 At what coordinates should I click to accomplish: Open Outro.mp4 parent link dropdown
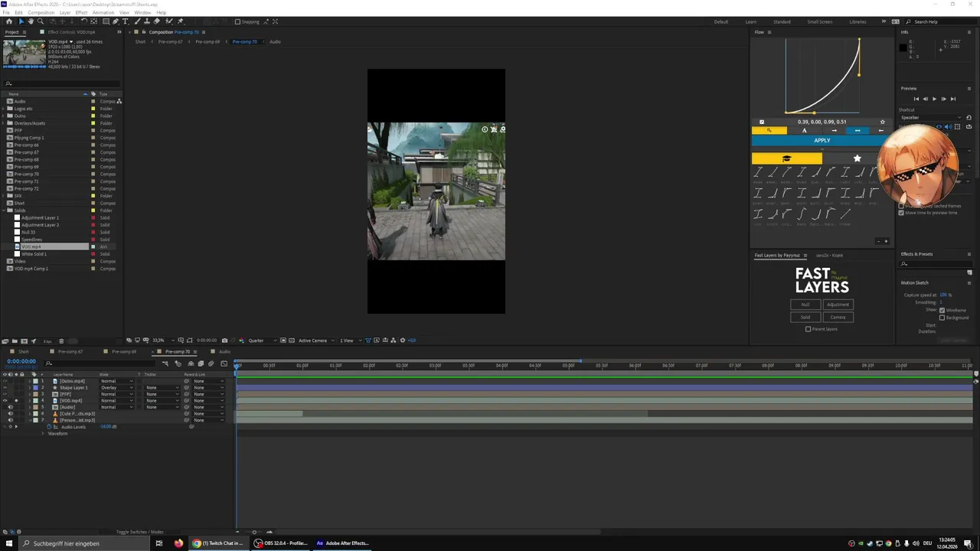[x=208, y=381]
